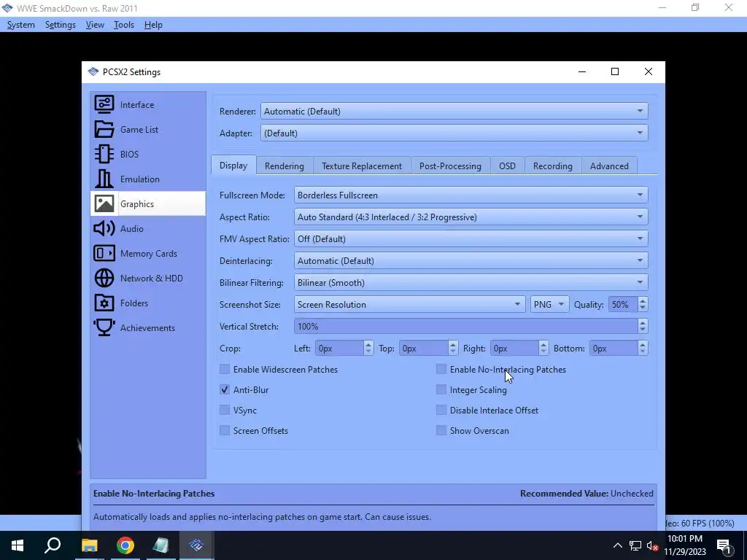Maximize the PCSX2 Settings window
Viewport: 747px width, 560px height.
(615, 72)
